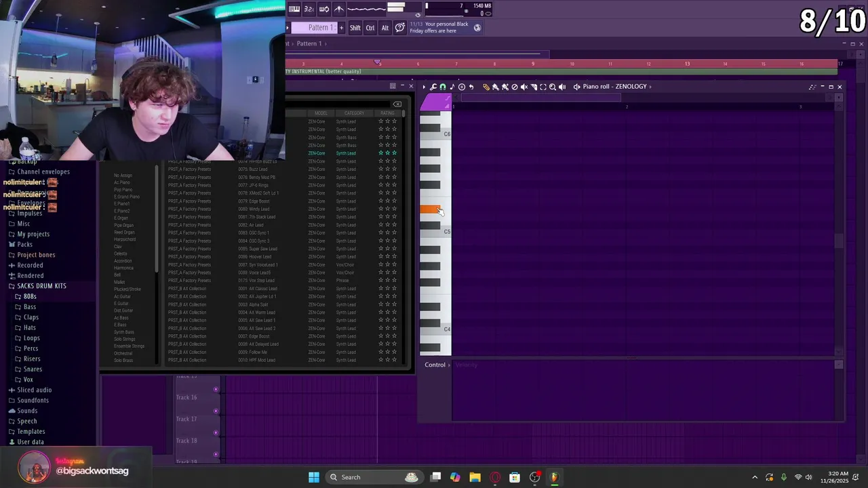Select the piano roll zoom tool
The image size is (868, 488).
553,87
